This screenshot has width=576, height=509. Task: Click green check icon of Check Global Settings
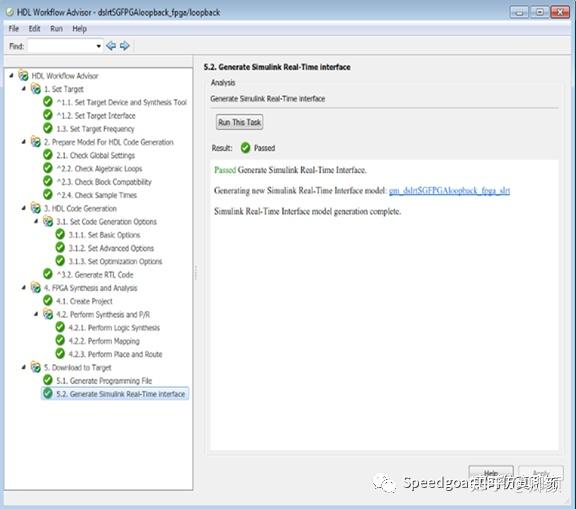[x=48, y=155]
